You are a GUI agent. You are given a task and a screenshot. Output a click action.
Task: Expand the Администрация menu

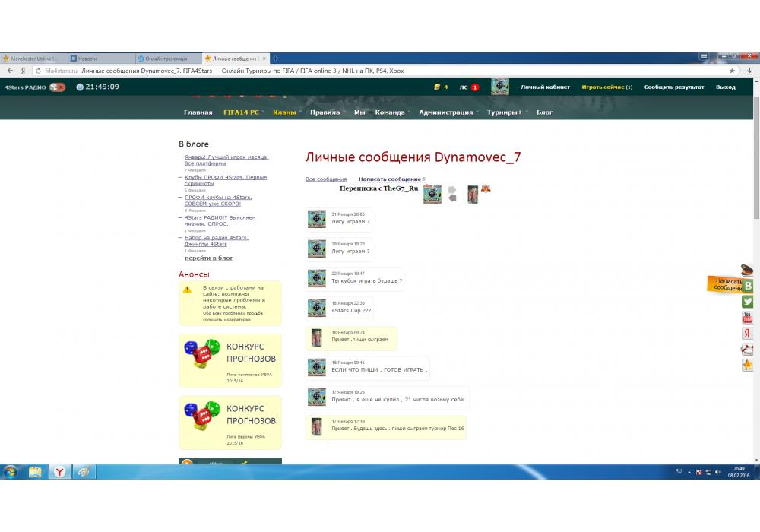coord(448,112)
